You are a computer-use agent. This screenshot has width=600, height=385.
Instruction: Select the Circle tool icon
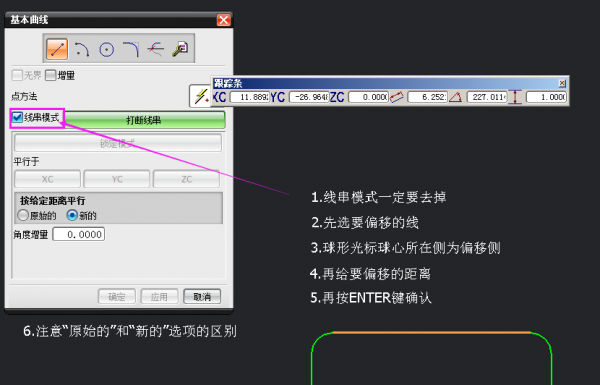click(x=106, y=49)
